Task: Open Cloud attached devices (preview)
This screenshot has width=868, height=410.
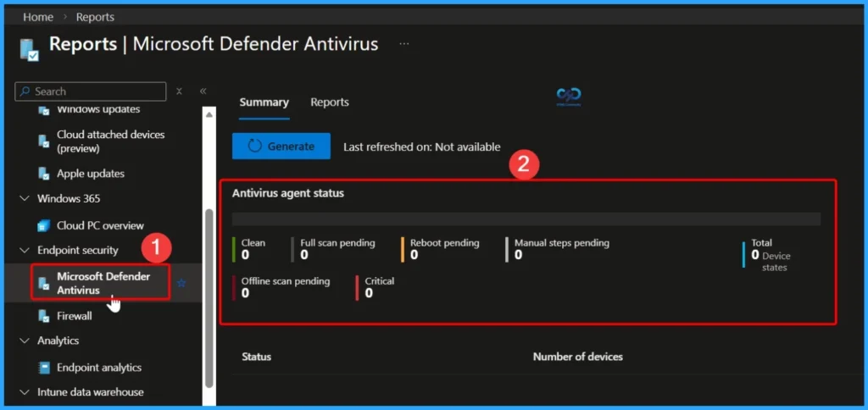Action: [111, 141]
